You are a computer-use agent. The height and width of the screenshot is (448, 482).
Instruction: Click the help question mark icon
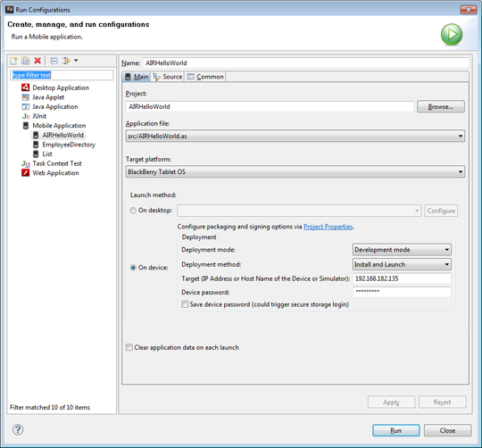coord(18,429)
